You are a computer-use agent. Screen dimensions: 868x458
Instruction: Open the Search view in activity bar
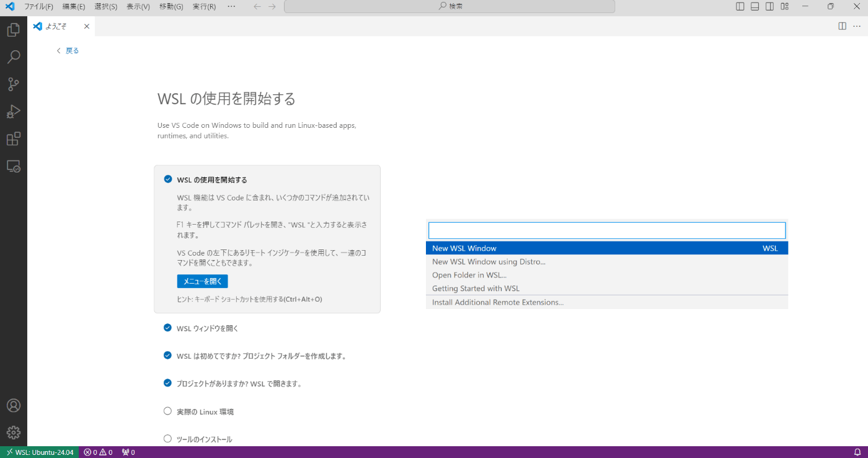13,57
